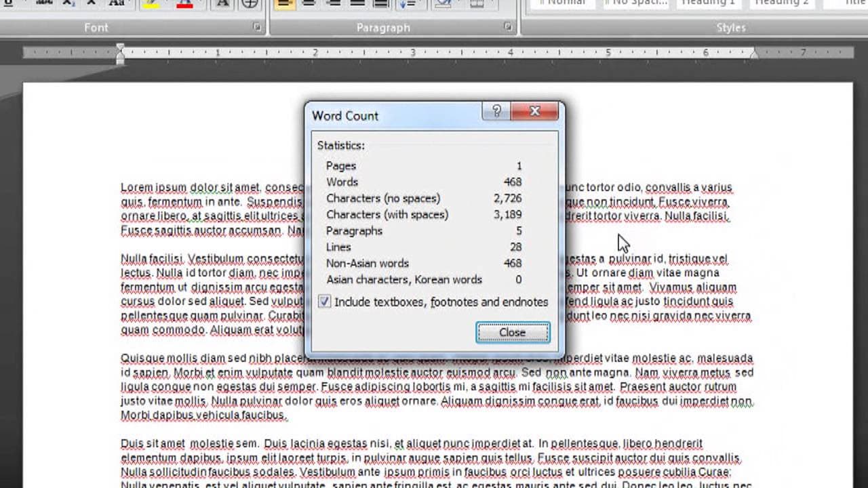868x488 pixels.
Task: Click the Word Count help question mark
Action: tap(496, 111)
